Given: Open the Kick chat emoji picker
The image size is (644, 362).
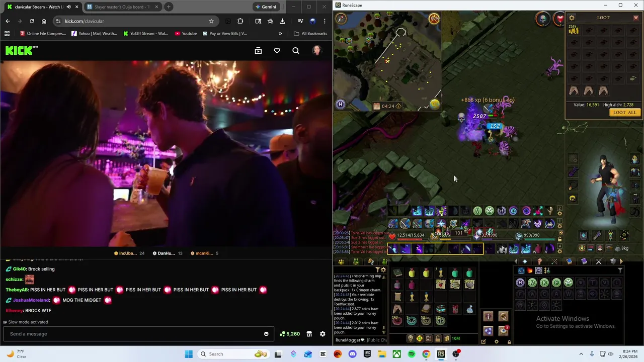Looking at the screenshot, I should (266, 334).
